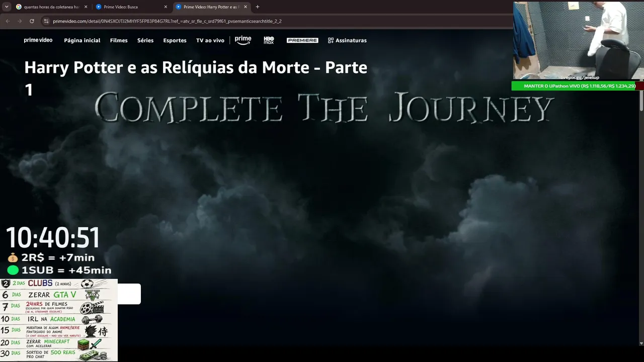Select the 'Prime Video: Harry Potter' tab

click(211, 7)
